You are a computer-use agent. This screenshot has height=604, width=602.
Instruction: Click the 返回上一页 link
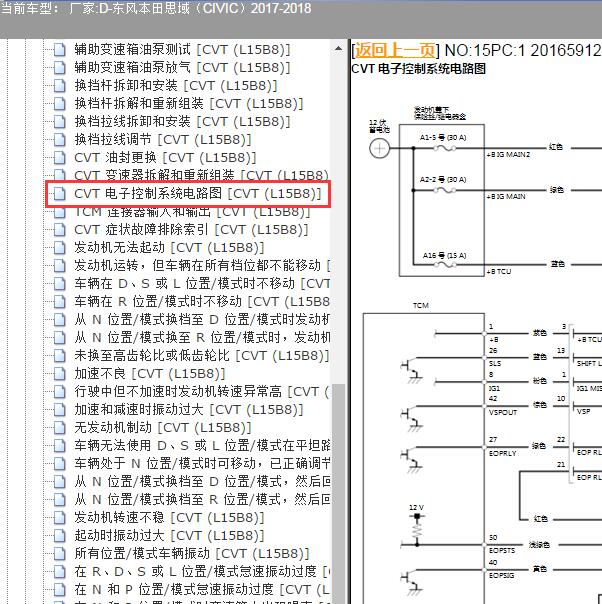395,50
